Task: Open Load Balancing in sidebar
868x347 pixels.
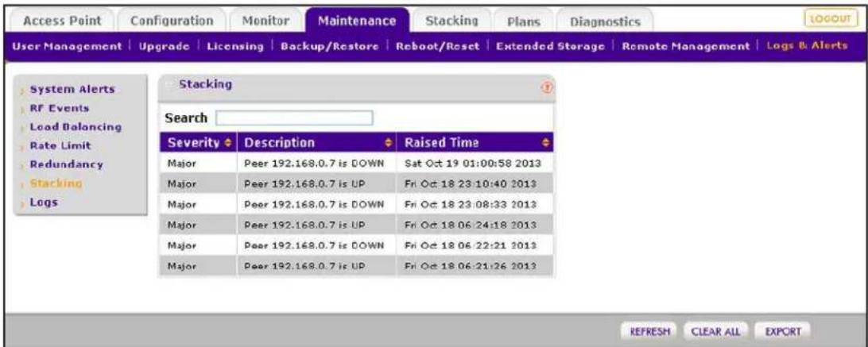Action: 76,127
